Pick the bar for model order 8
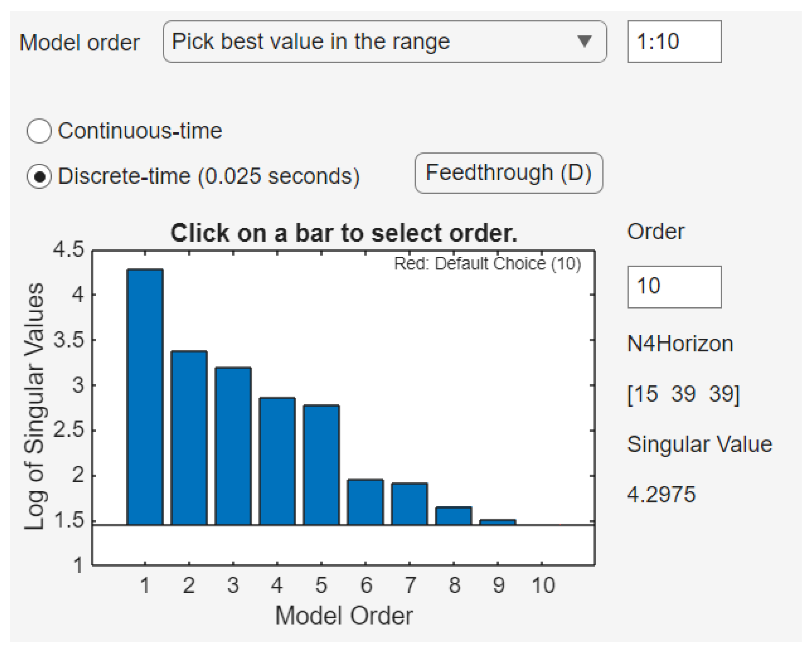 454,516
